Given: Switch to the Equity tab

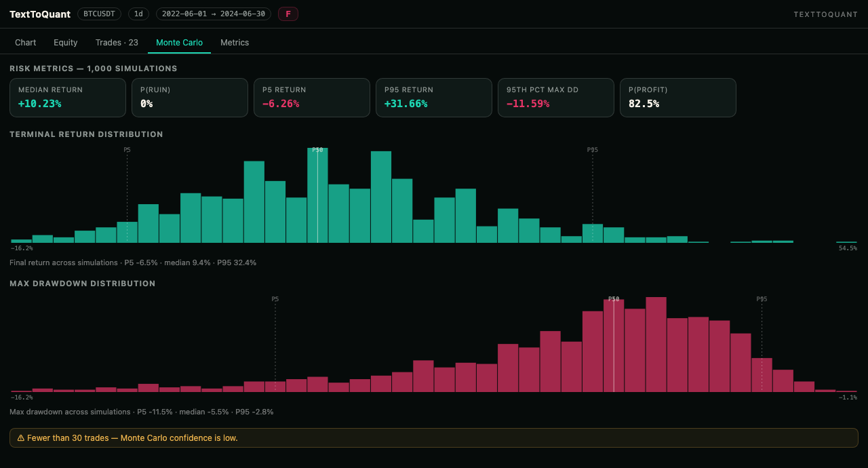Looking at the screenshot, I should coord(66,42).
